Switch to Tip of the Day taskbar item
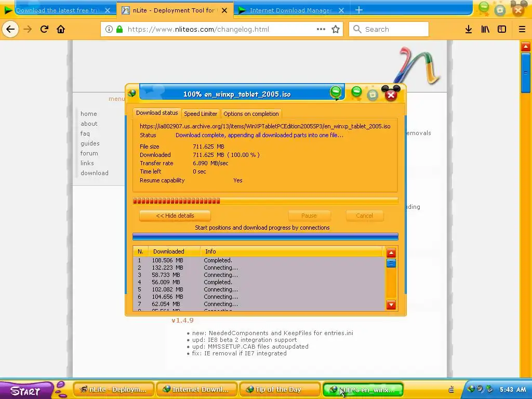 pos(280,390)
